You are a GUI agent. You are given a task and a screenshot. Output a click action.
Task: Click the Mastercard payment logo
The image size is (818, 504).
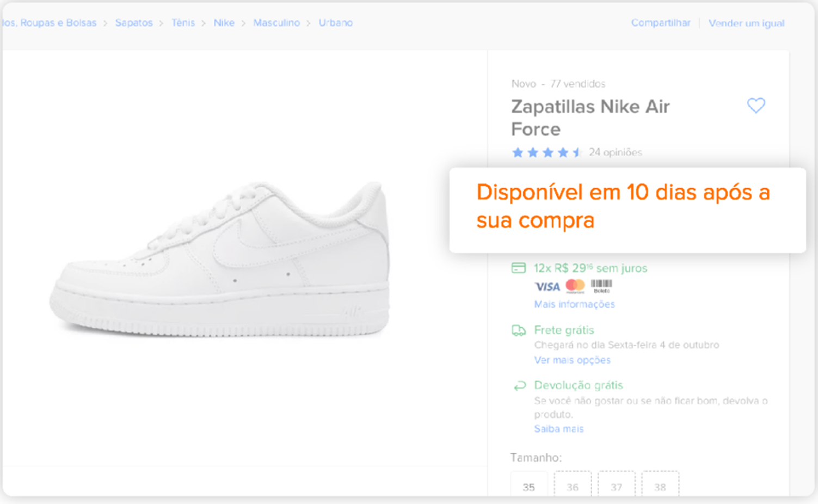[575, 286]
